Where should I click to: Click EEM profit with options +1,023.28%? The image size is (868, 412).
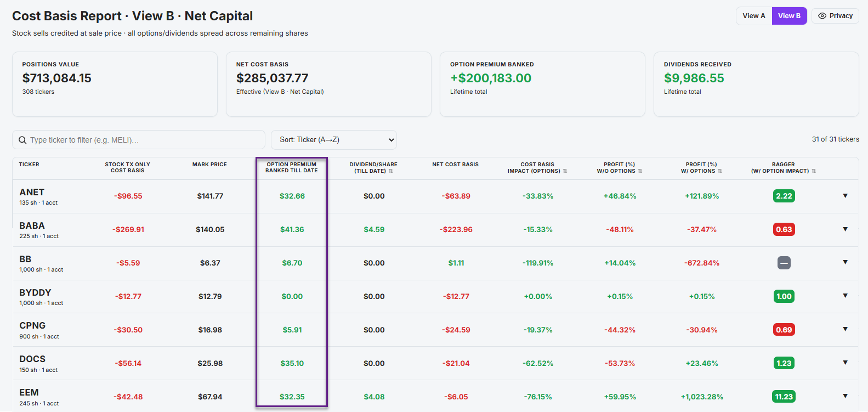[702, 397]
